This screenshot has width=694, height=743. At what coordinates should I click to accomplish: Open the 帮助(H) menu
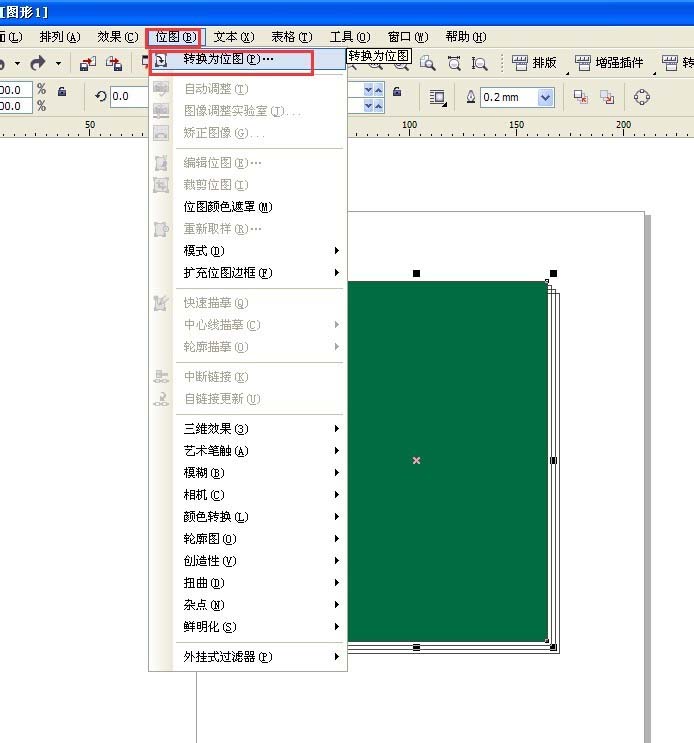coord(466,37)
